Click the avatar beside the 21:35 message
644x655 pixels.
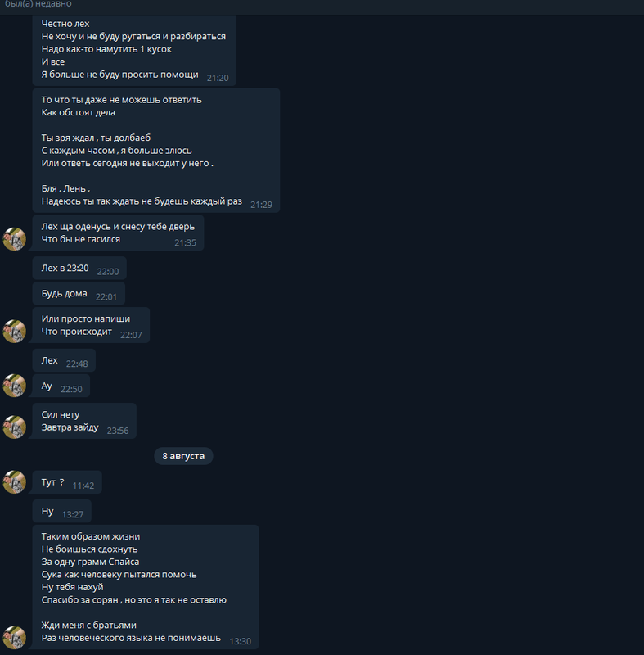click(15, 239)
